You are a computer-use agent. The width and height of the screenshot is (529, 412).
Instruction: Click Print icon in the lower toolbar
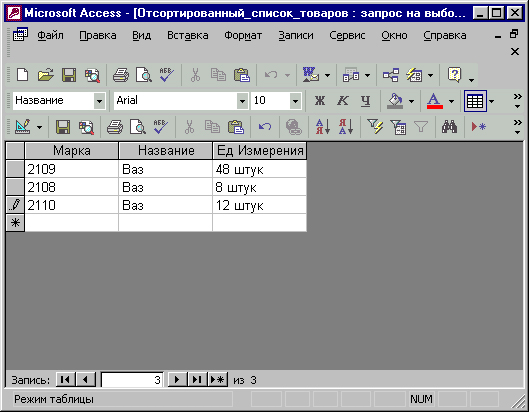click(x=115, y=127)
